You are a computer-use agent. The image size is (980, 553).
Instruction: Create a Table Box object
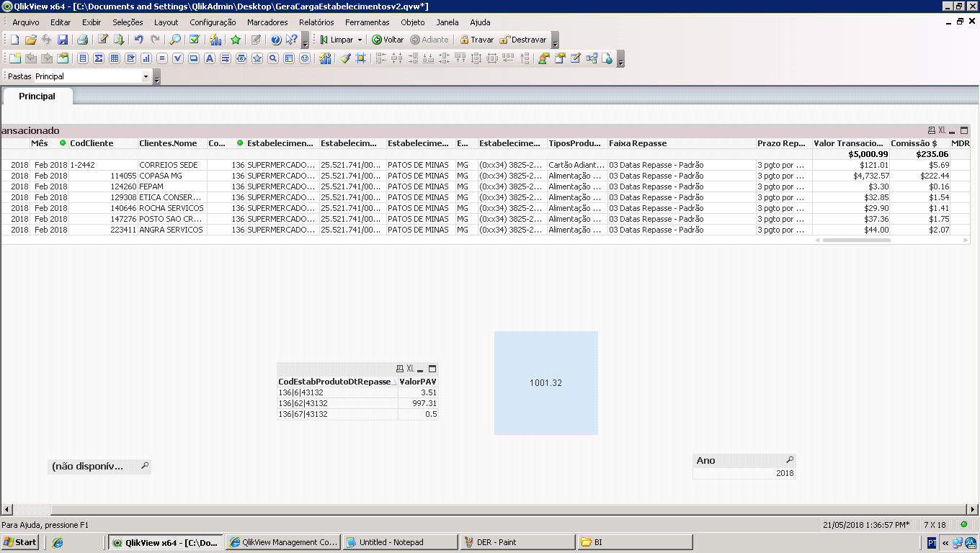tap(115, 58)
